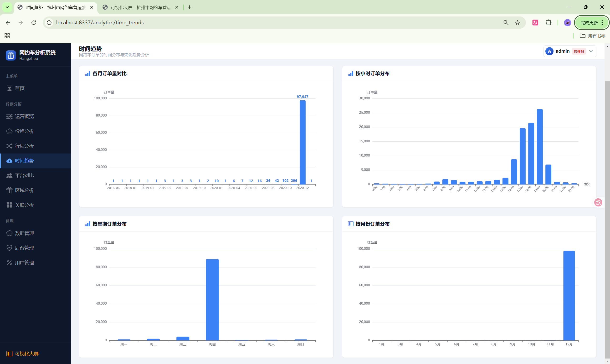Open the 所有书签 bookmarks folder
610x364 pixels.
coord(593,36)
